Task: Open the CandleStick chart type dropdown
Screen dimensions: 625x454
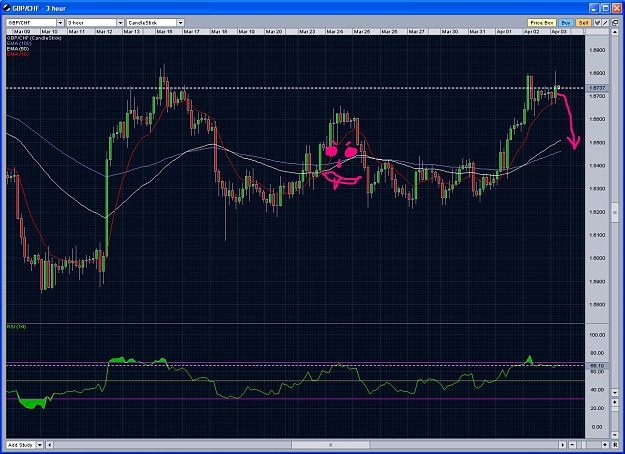Action: point(180,23)
